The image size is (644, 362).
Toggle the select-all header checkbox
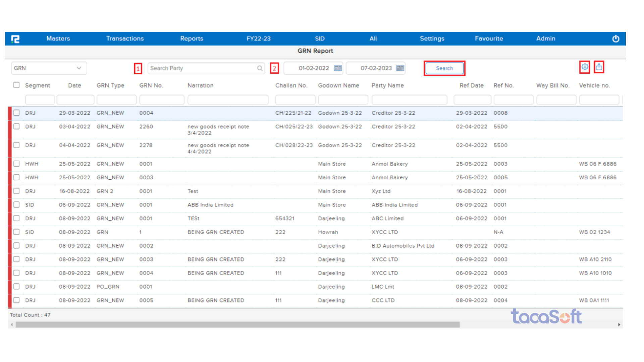16,85
